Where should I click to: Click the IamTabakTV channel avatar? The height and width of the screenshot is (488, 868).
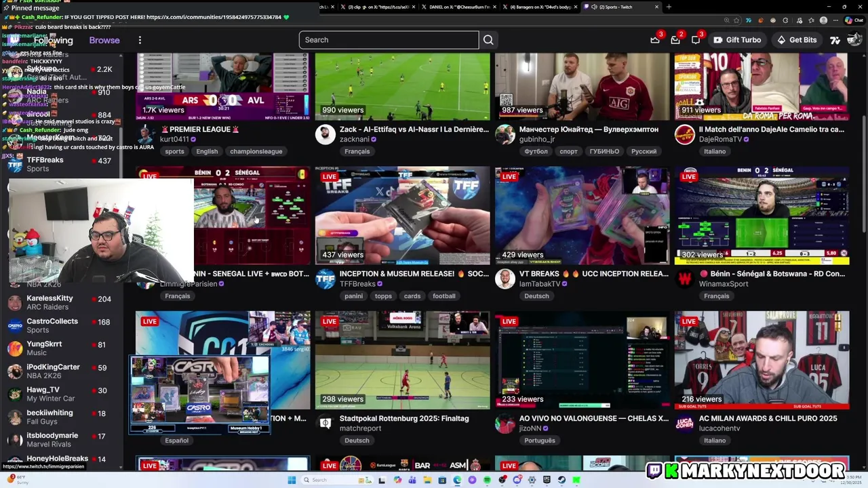pos(505,279)
